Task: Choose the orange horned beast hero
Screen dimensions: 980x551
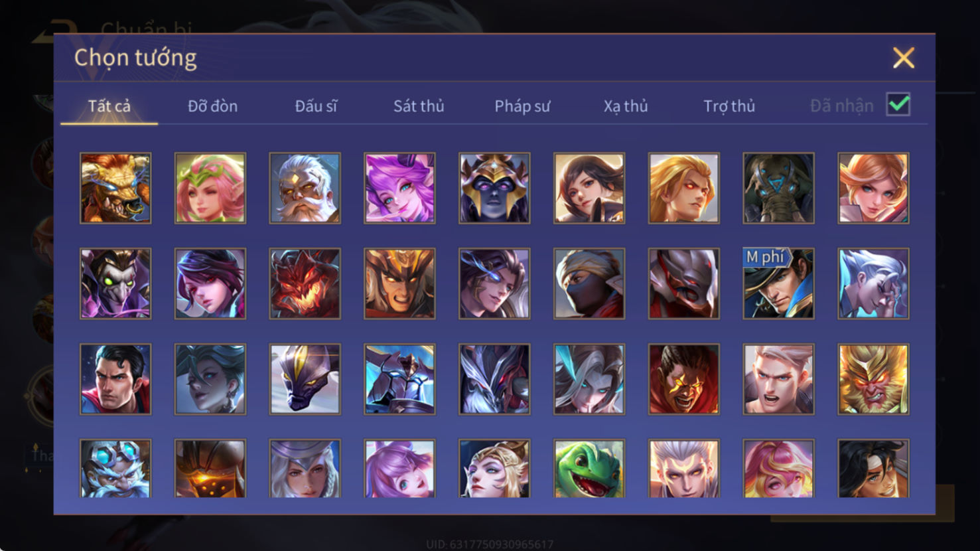Action: (115, 188)
